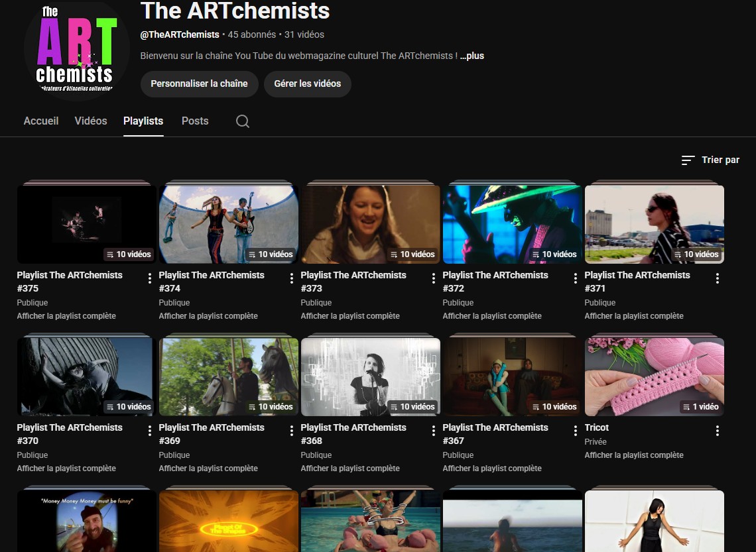Click title Playlist The ARTchemists #370
756x552 pixels.
coord(70,434)
